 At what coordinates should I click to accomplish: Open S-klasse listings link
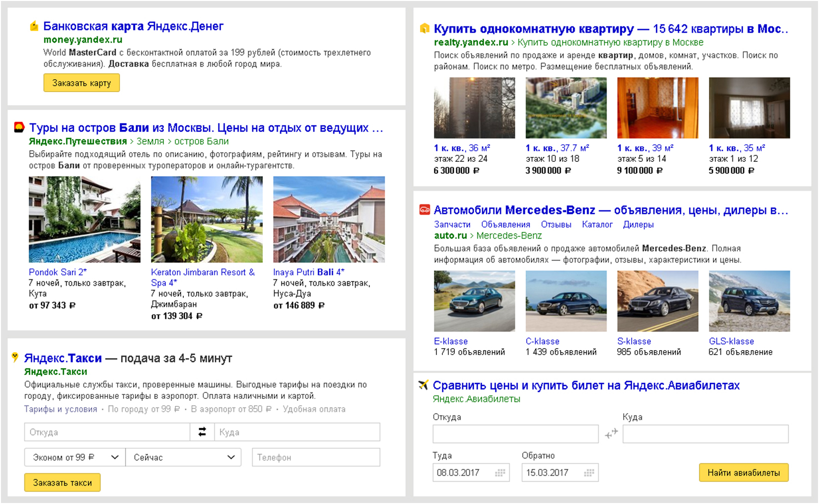click(x=634, y=341)
